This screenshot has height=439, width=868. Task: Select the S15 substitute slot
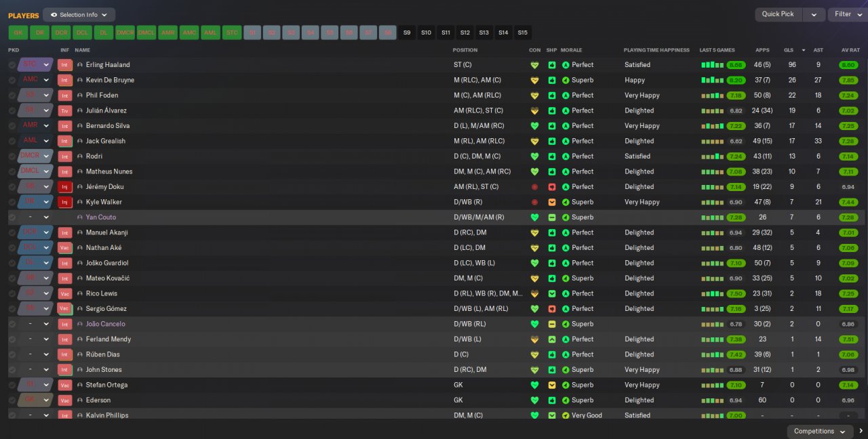pos(522,33)
